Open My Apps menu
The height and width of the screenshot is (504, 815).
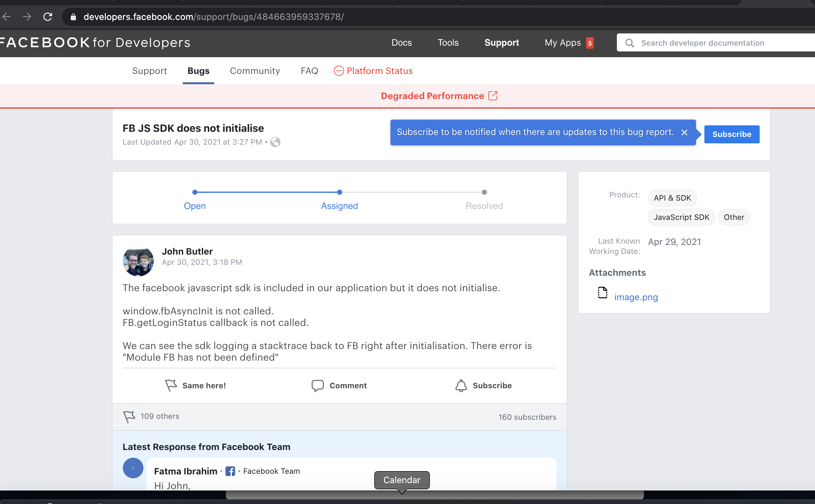(x=563, y=43)
